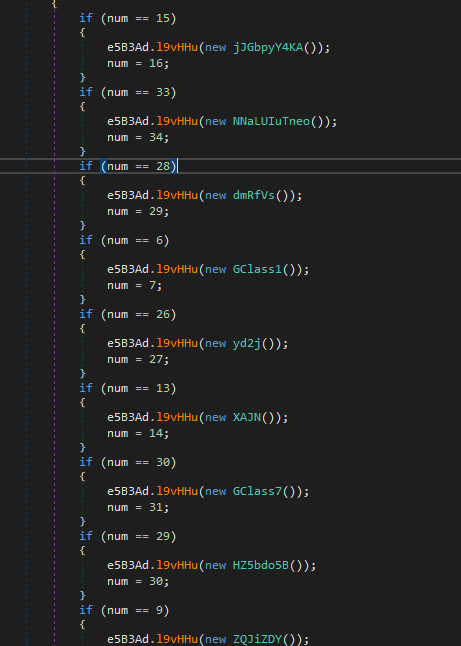Click the assignment num = 7
Image resolution: width=461 pixels, height=646 pixels.
(135, 285)
